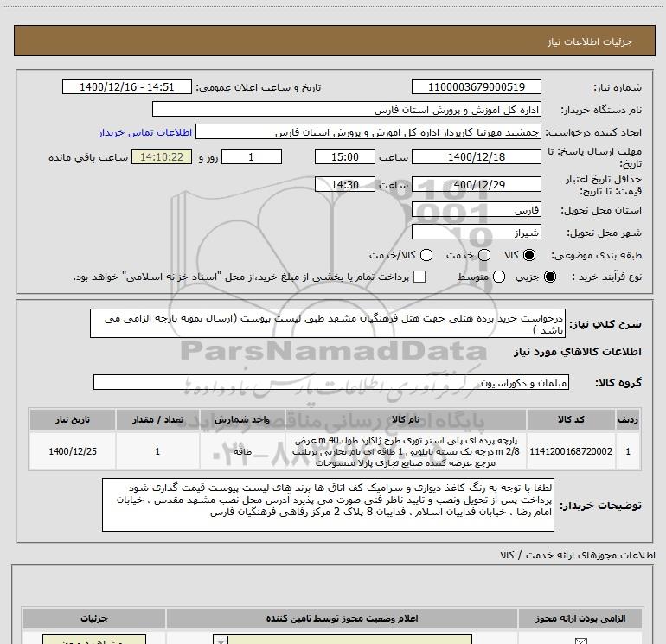The image size is (666, 644).
Task: Choose متوسط purchase process type
Action: [x=499, y=277]
